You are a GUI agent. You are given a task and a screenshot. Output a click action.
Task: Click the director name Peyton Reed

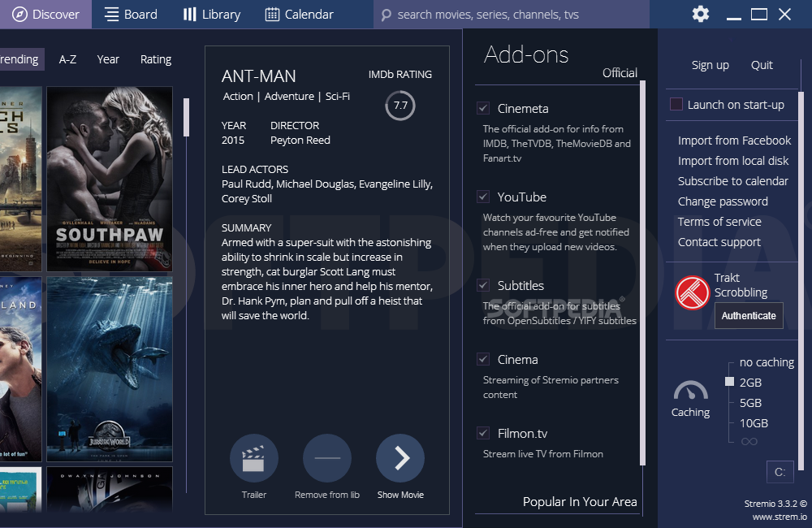tap(300, 141)
